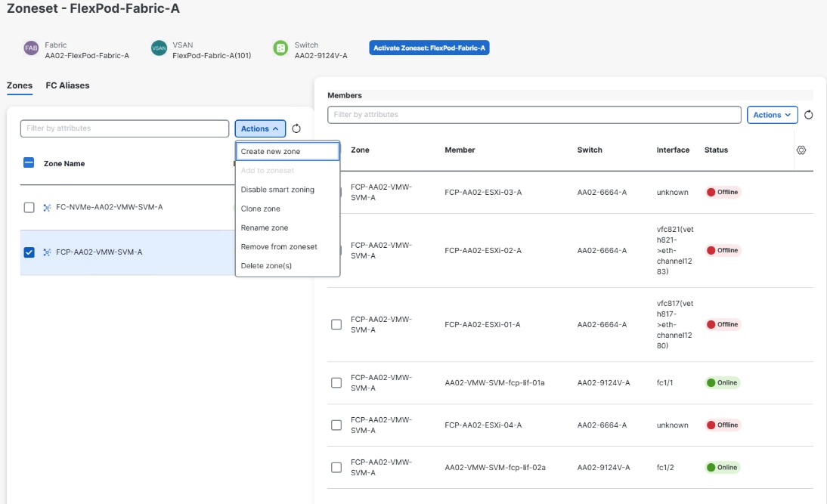Select FC-NVMe-AA02-VMW-SVM-A zone row text

pyautogui.click(x=109, y=207)
